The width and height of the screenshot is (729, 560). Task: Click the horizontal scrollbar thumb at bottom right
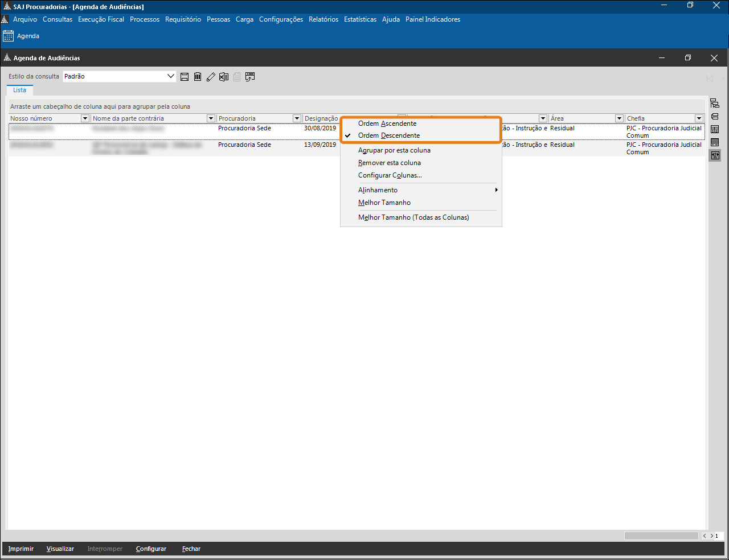pos(661,536)
